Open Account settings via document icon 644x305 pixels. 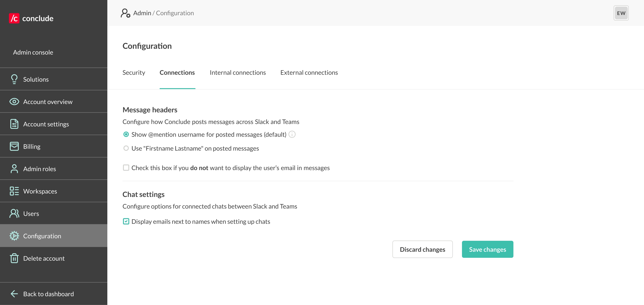click(14, 124)
